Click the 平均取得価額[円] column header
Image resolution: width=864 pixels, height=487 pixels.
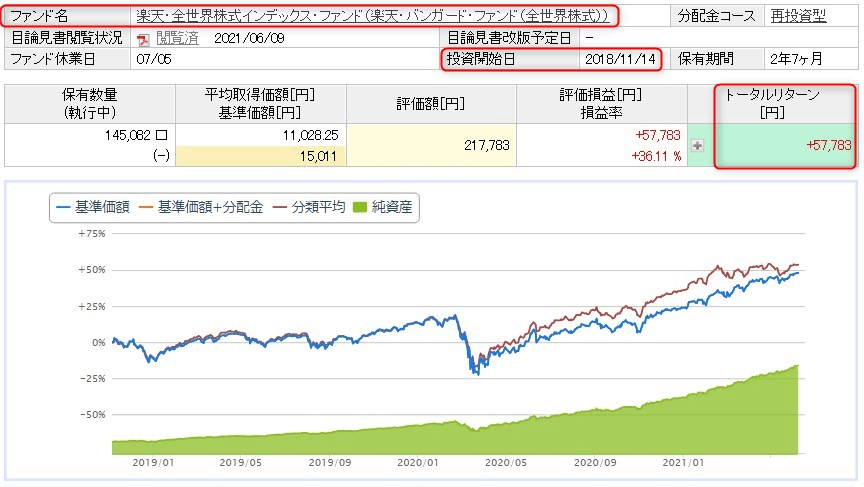pyautogui.click(x=261, y=104)
